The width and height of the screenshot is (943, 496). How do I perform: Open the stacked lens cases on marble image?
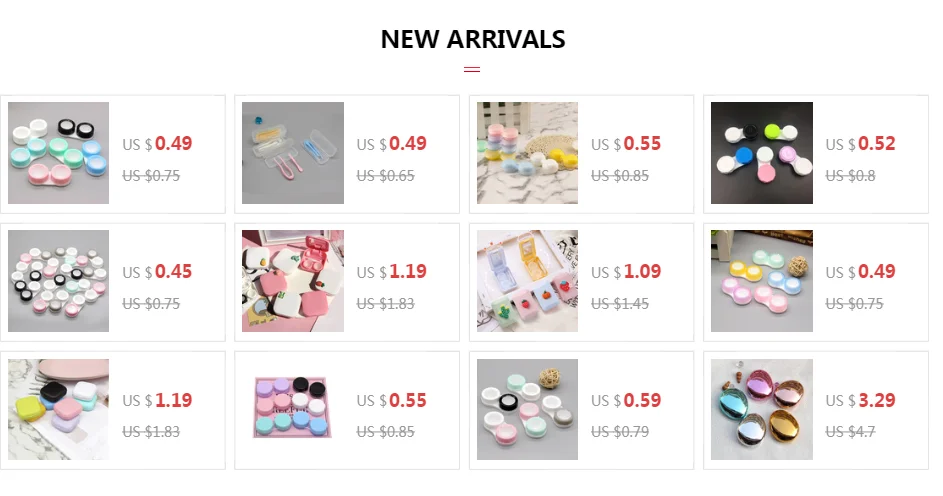[x=527, y=153]
